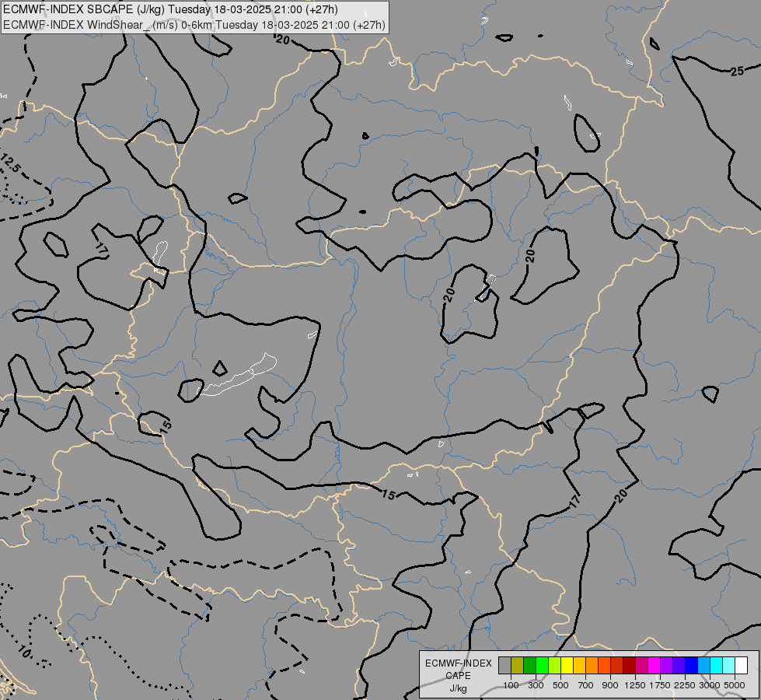Click the lime yellow-green legend swatch
Viewport: 761px width, 700px height.
click(x=555, y=665)
